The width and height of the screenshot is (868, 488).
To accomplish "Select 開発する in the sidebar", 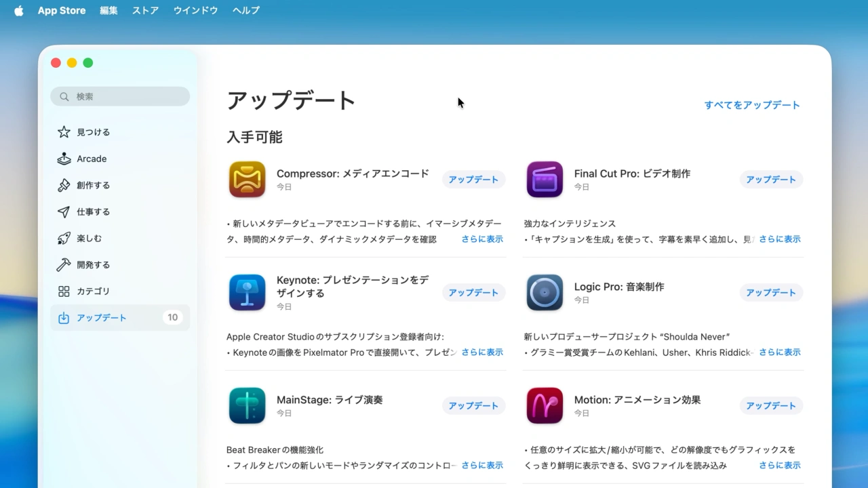I will point(120,264).
